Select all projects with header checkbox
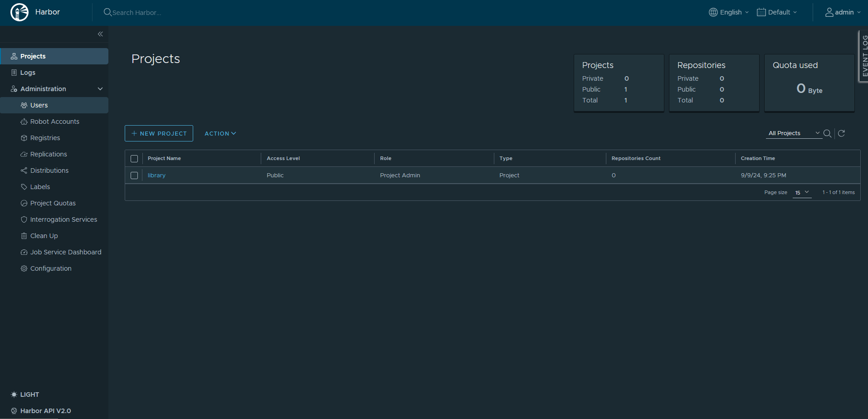This screenshot has width=868, height=419. pyautogui.click(x=134, y=159)
